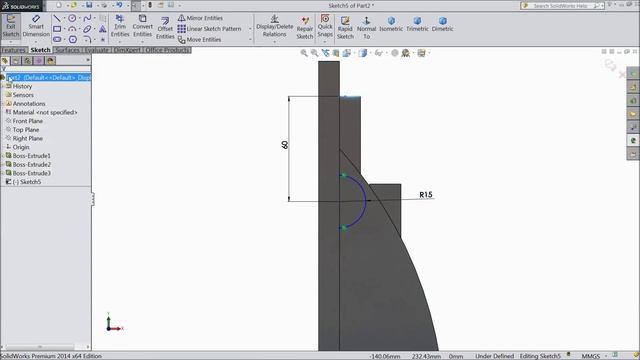Select the sketch Text tool

pyautogui.click(x=102, y=29)
